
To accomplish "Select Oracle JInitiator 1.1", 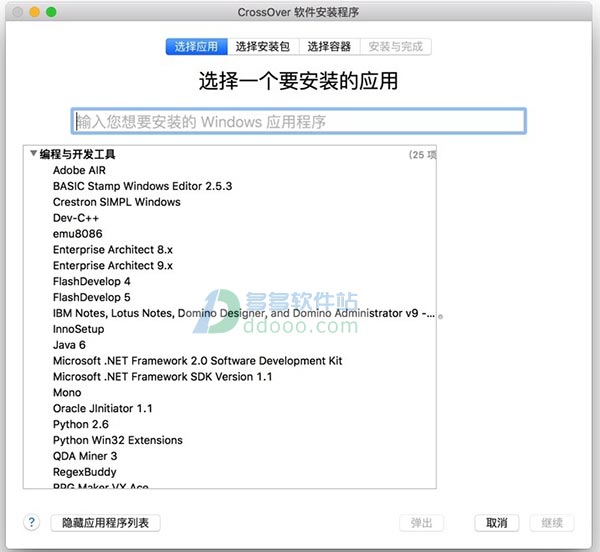I will pos(103,409).
